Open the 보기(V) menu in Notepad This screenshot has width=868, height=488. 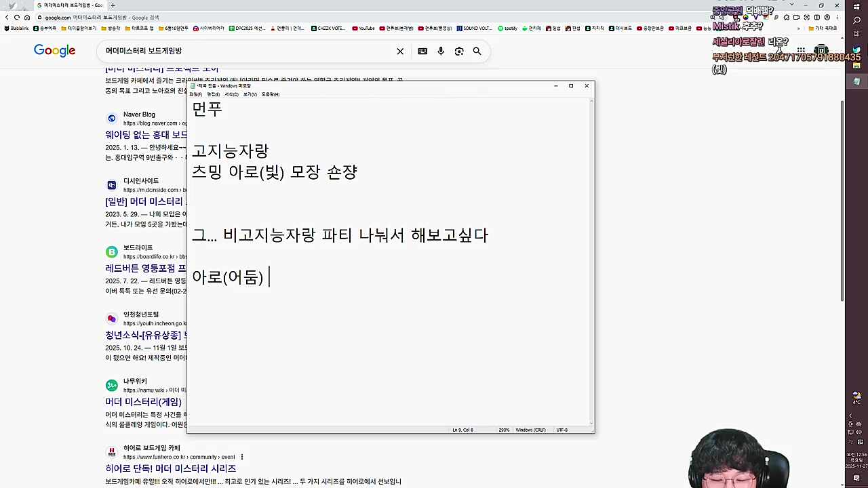pos(250,94)
